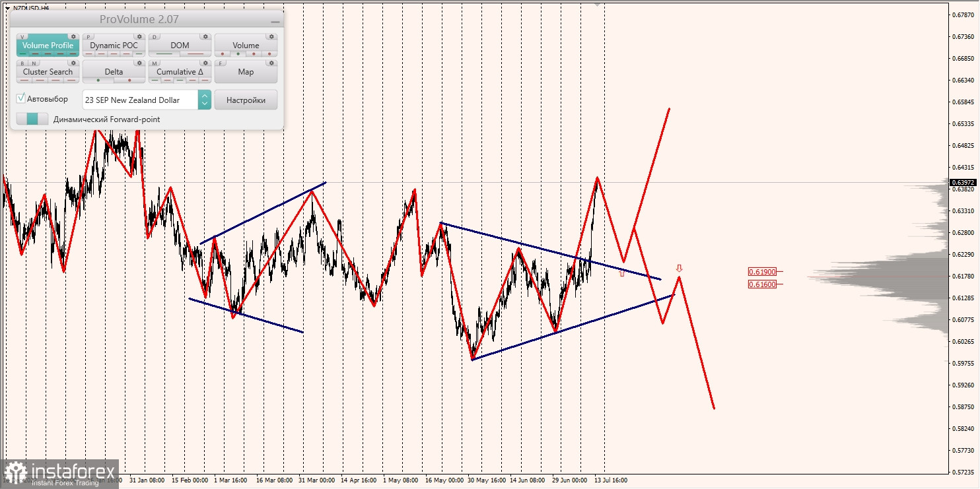The height and width of the screenshot is (489, 980).
Task: Activate the Dynamic POC module
Action: coord(114,46)
